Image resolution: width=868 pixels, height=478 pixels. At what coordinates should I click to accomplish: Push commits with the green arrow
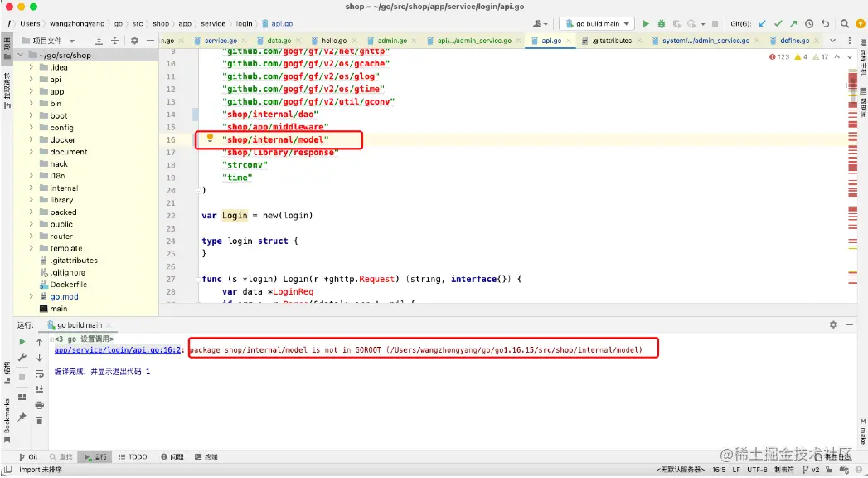click(793, 24)
